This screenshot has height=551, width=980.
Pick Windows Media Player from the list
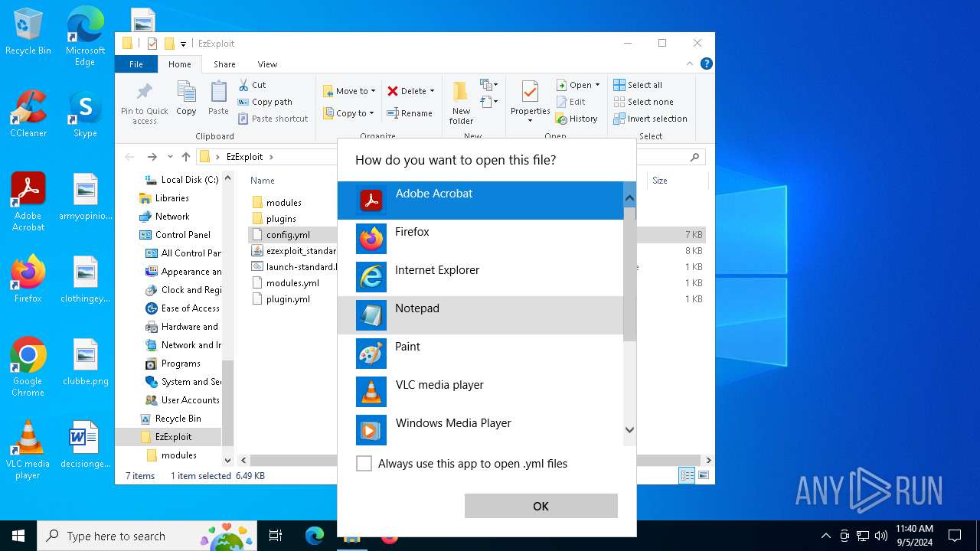click(x=480, y=430)
